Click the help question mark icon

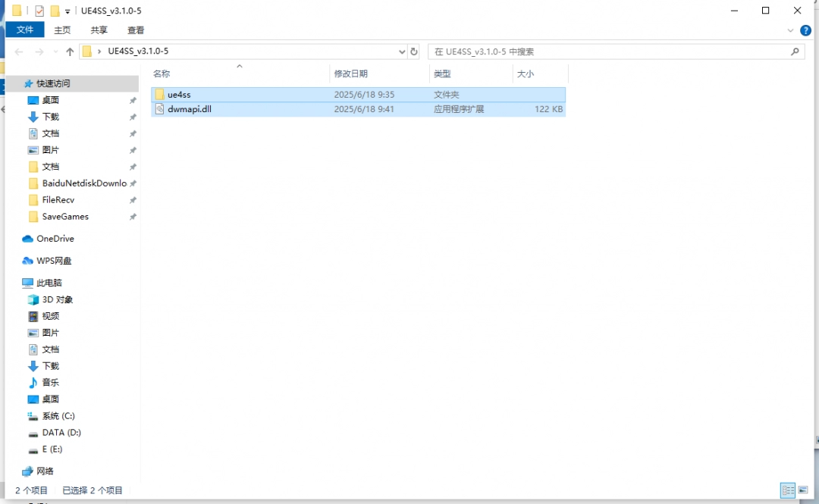point(805,30)
